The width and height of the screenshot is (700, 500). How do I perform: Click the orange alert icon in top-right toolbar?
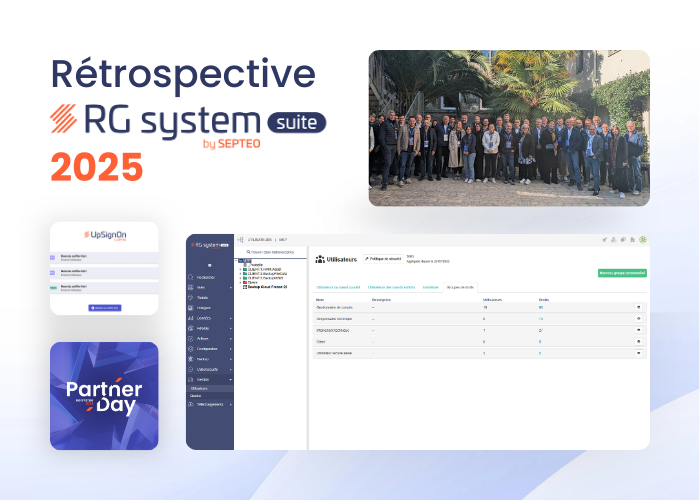point(614,240)
